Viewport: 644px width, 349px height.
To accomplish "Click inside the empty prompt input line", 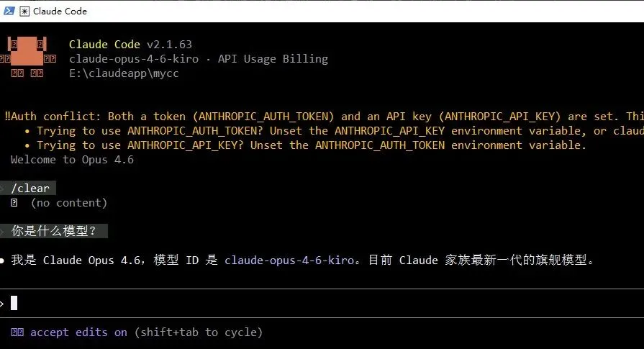I will (x=288, y=303).
